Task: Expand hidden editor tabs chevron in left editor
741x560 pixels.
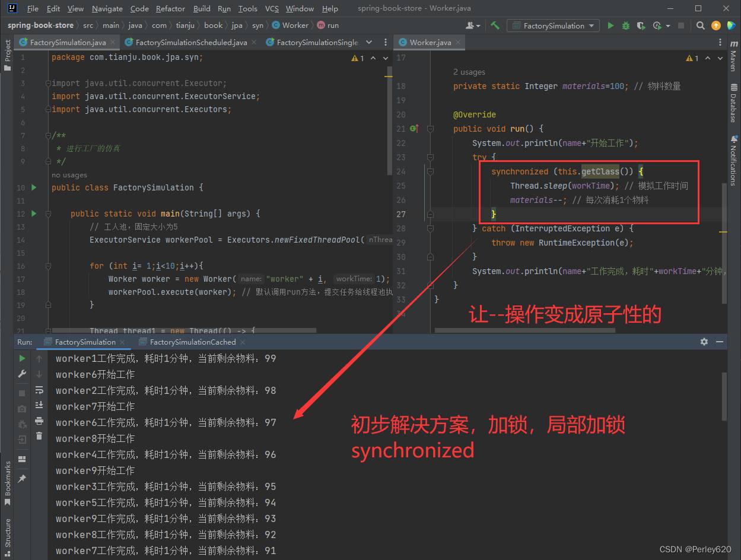Action: click(369, 42)
